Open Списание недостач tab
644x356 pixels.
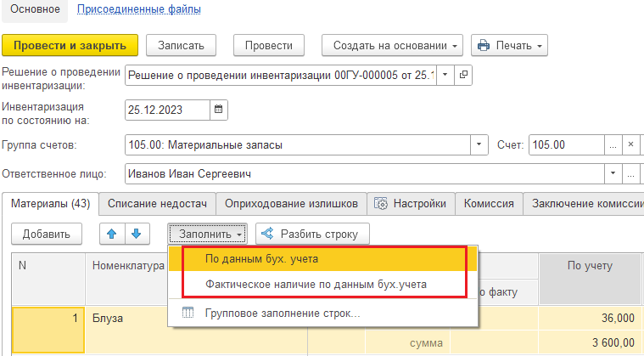click(157, 203)
